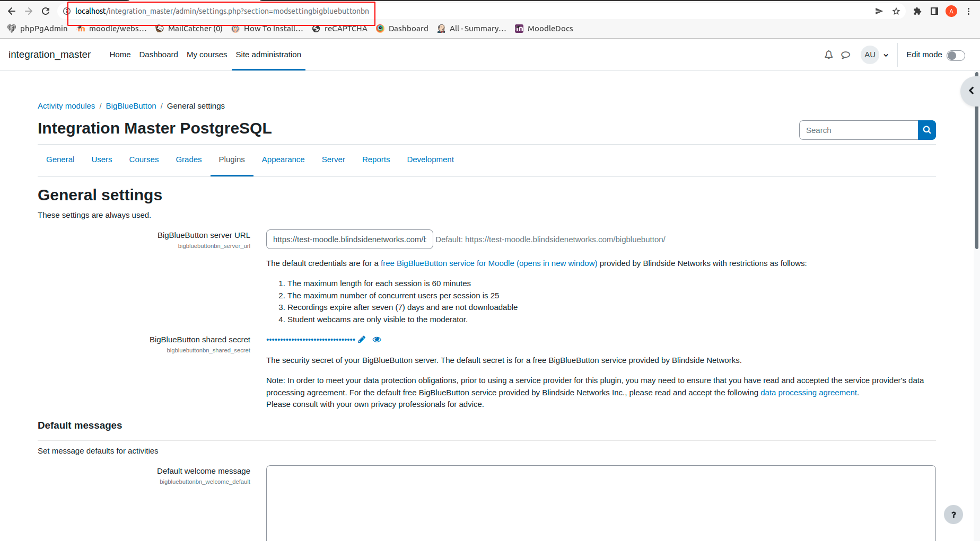Switch to the Reports admin tab

click(376, 159)
